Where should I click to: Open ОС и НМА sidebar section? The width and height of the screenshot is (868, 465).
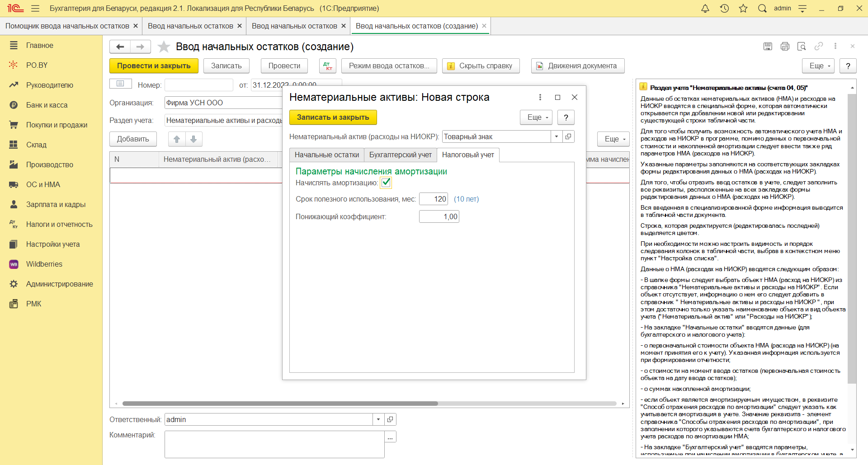coord(43,184)
